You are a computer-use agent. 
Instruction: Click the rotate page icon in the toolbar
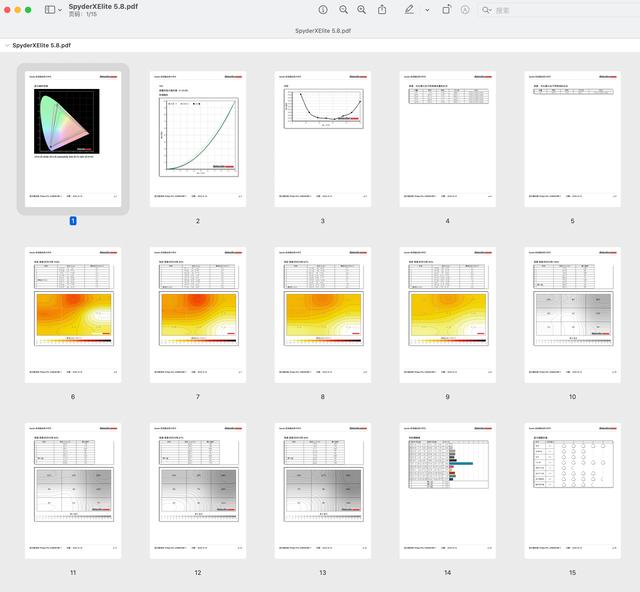point(444,9)
